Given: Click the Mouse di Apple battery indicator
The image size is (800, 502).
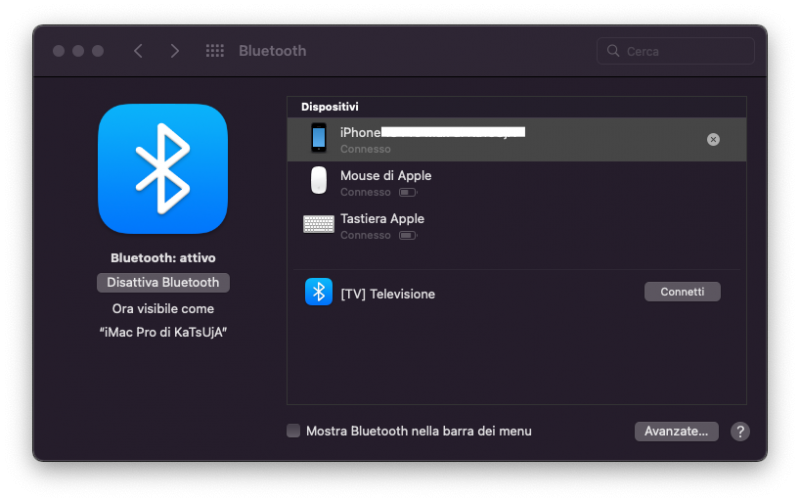Looking at the screenshot, I should tap(408, 192).
